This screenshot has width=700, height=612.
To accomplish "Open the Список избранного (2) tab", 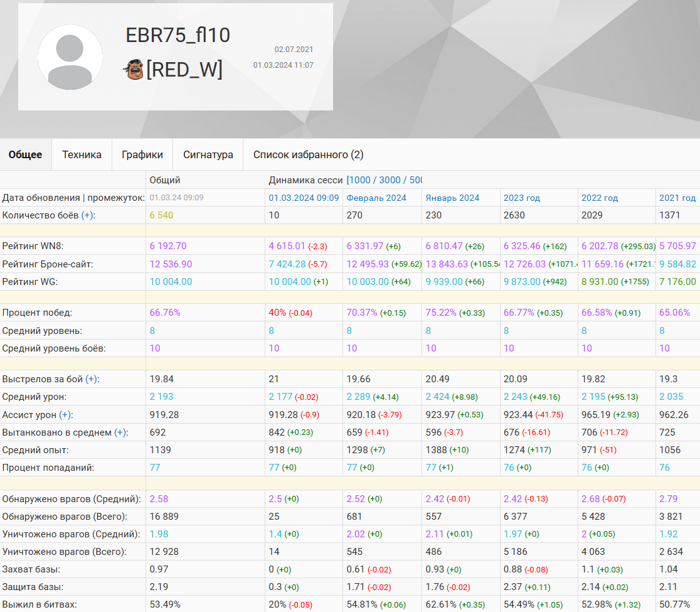I will (x=308, y=154).
